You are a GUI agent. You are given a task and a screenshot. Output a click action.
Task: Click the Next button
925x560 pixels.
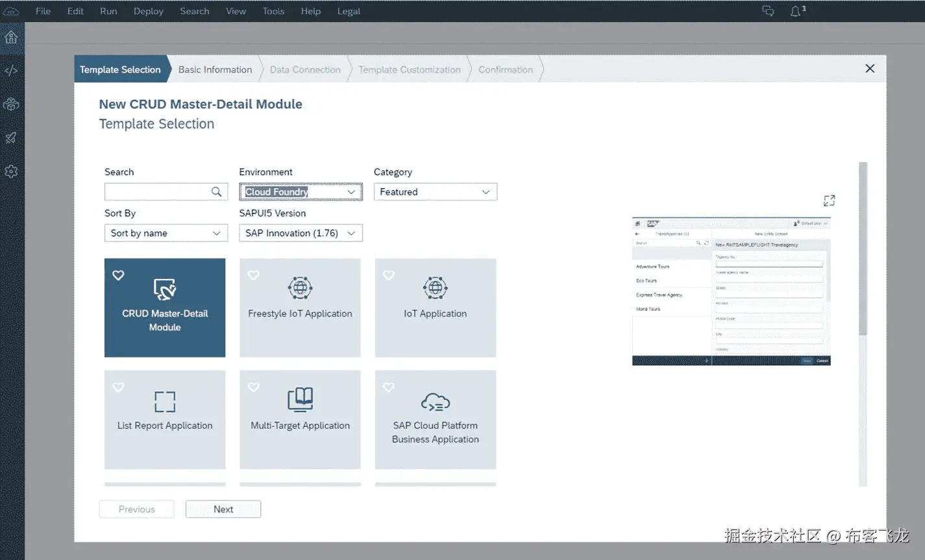coord(223,509)
